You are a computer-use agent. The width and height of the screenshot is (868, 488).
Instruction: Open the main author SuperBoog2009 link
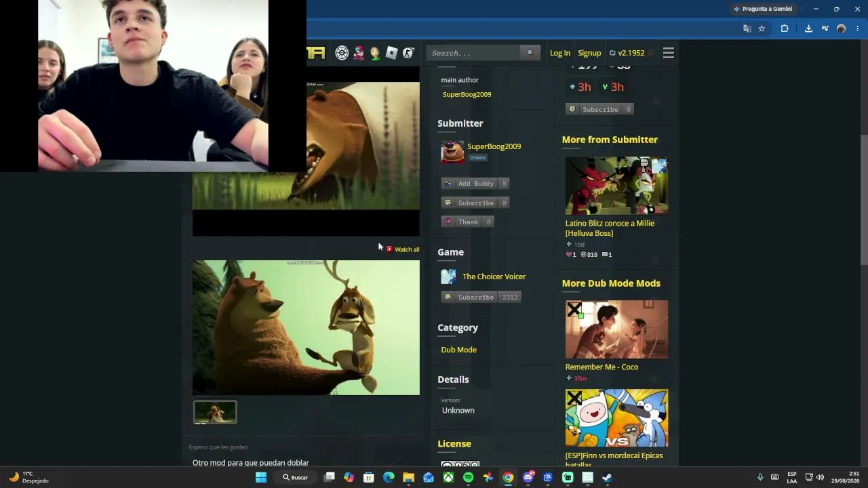click(x=467, y=94)
